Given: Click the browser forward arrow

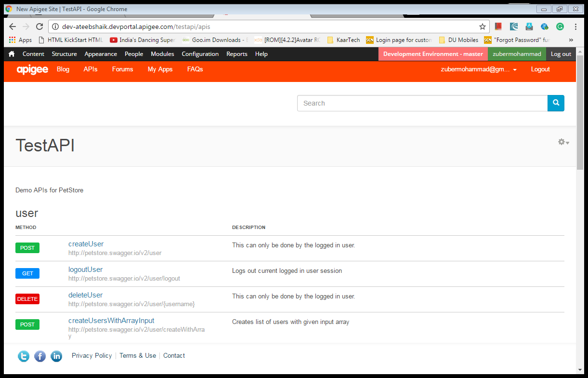Looking at the screenshot, I should coord(26,27).
